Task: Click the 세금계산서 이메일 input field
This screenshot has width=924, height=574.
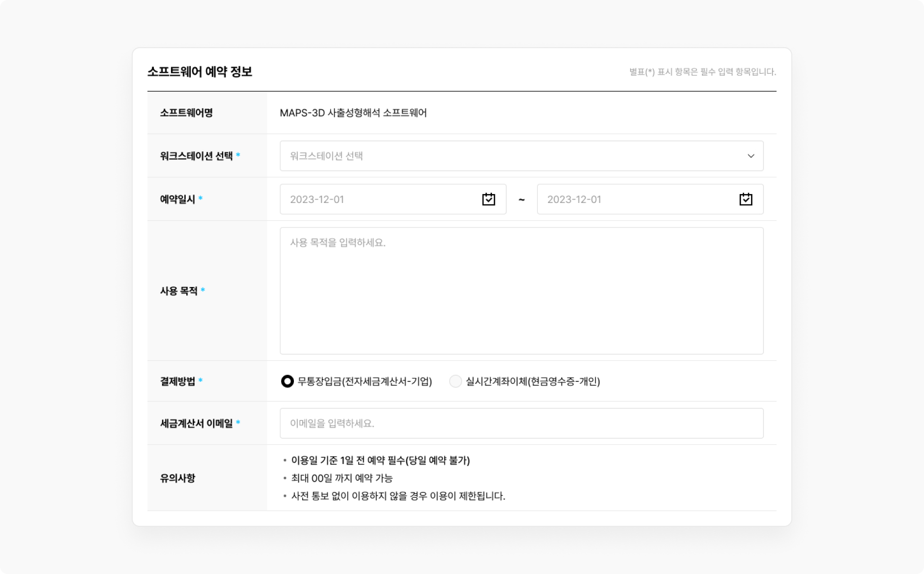Action: coord(521,423)
